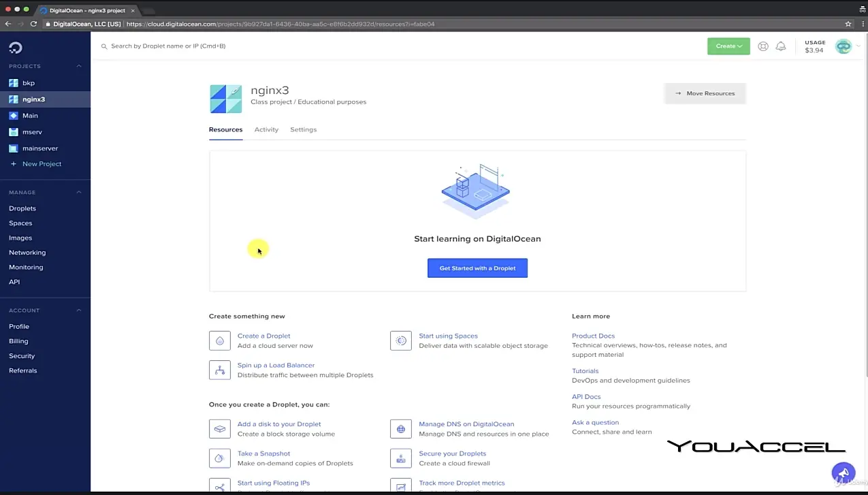Open the Create a Droplet link
The image size is (868, 495).
[x=263, y=336]
